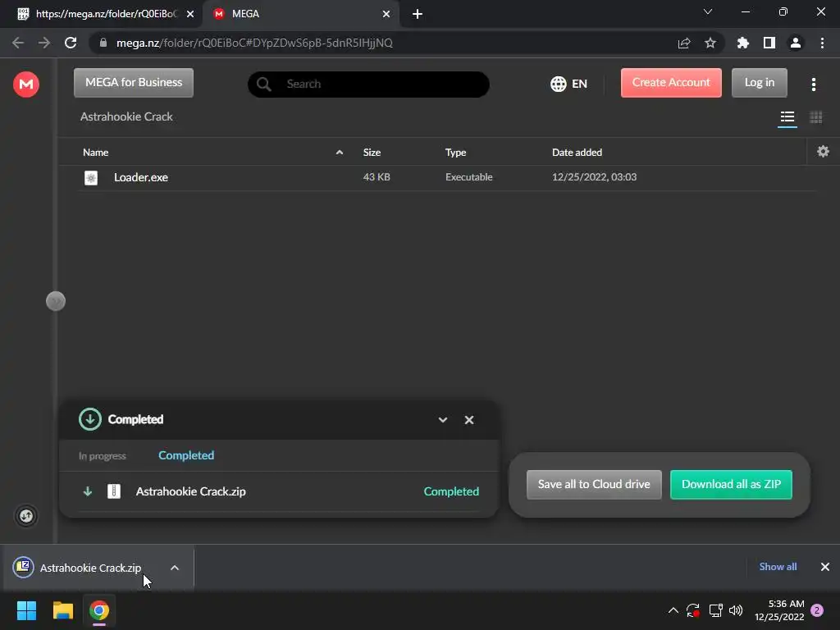Click the magnifier icon in the search box
The image size is (840, 630).
pyautogui.click(x=263, y=84)
